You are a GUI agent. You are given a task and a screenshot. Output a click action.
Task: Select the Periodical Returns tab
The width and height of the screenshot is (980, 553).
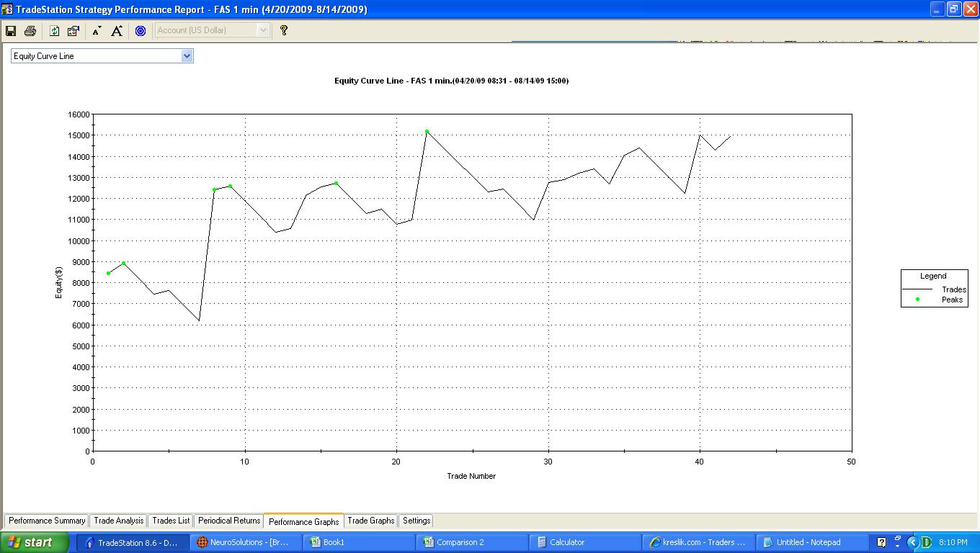click(x=229, y=521)
